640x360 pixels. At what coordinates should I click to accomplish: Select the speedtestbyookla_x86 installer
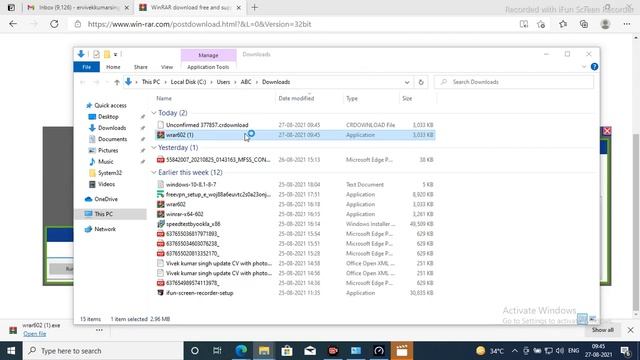(x=296, y=224)
